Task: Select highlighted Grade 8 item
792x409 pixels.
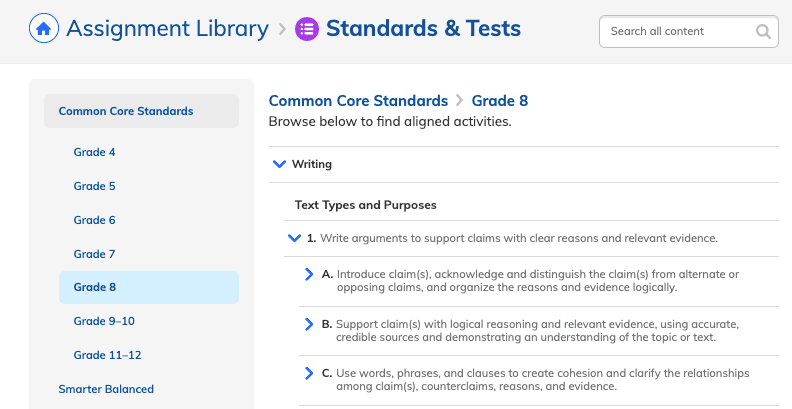Action: click(95, 287)
